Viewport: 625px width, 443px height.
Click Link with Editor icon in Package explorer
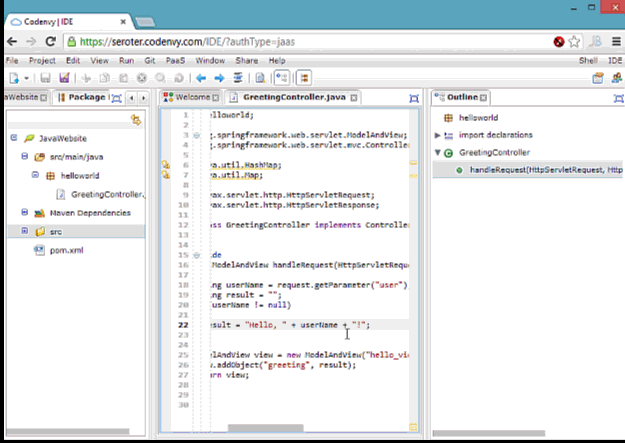point(136,120)
